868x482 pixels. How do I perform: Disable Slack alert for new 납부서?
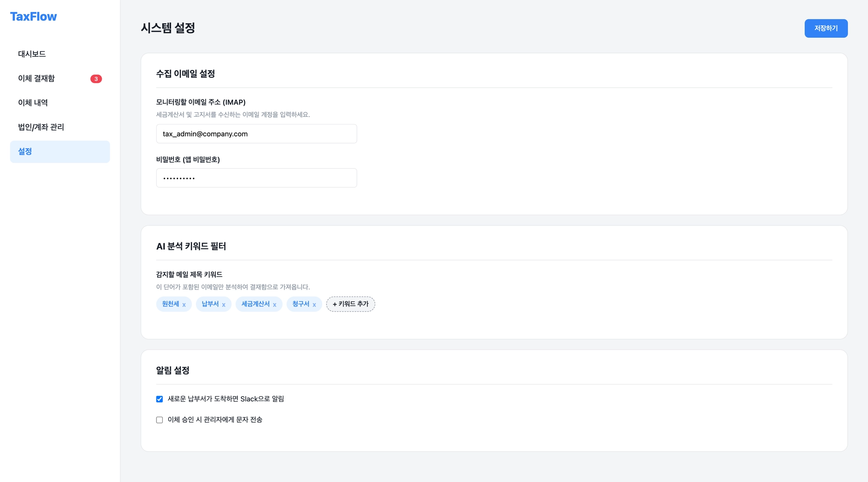pos(159,399)
